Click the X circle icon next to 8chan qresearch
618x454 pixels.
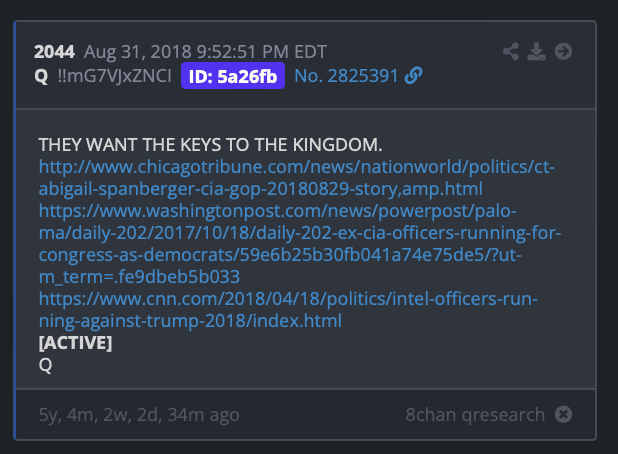click(x=563, y=414)
